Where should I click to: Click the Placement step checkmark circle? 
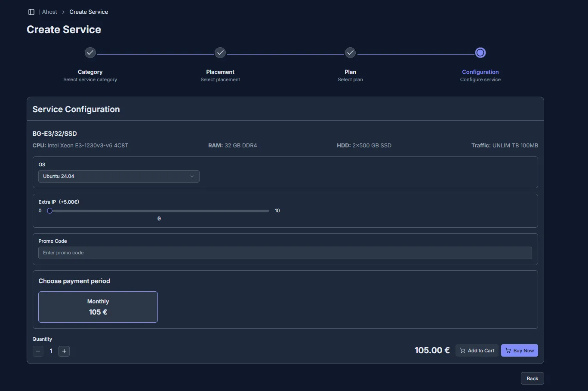pos(220,52)
